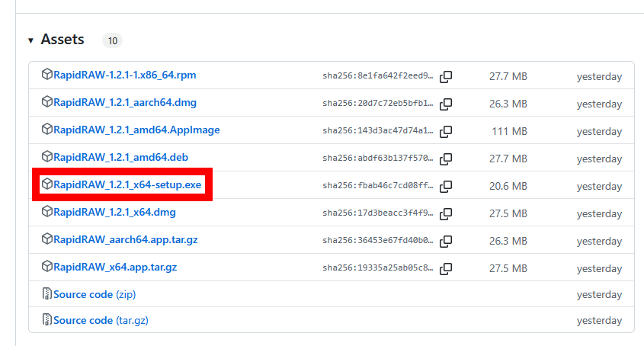
Task: Click the Assets heading
Action: 62,40
